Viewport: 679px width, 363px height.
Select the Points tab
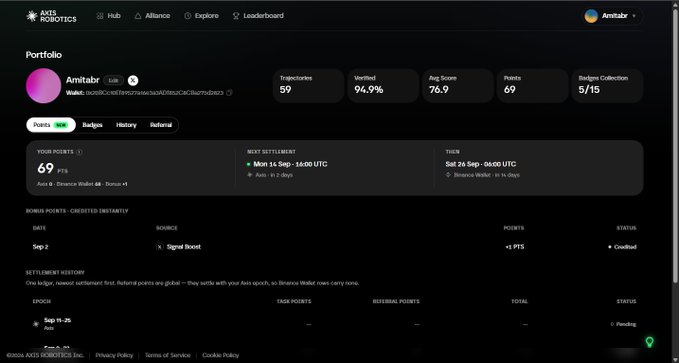51,125
